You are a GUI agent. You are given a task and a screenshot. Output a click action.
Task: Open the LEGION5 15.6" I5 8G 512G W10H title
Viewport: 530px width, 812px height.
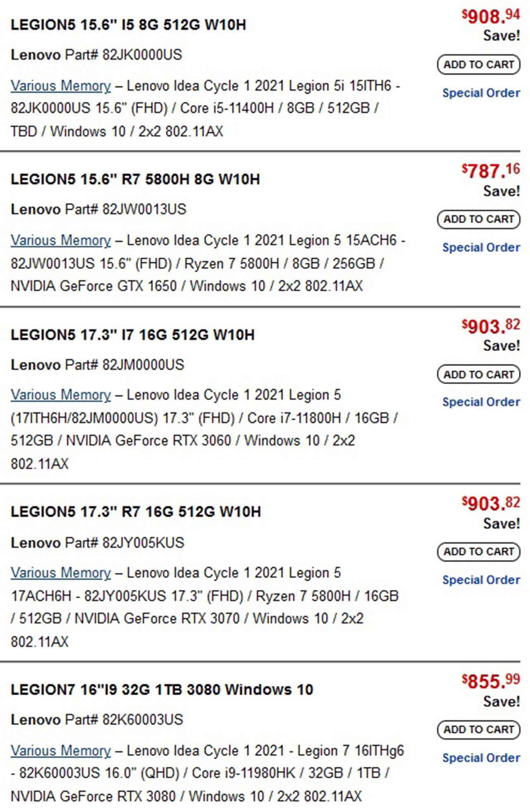(128, 25)
